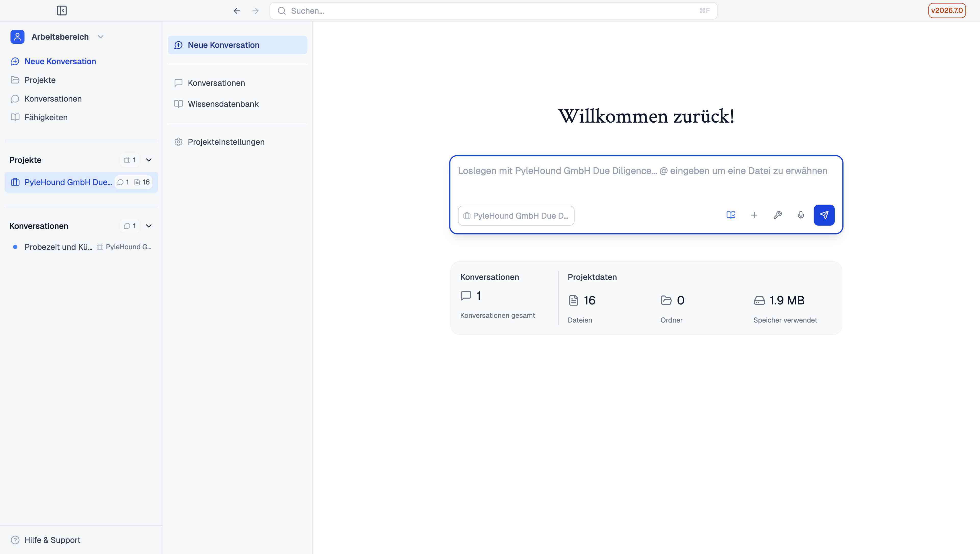
Task: Click Neue Konversation button in project panel
Action: click(x=237, y=45)
